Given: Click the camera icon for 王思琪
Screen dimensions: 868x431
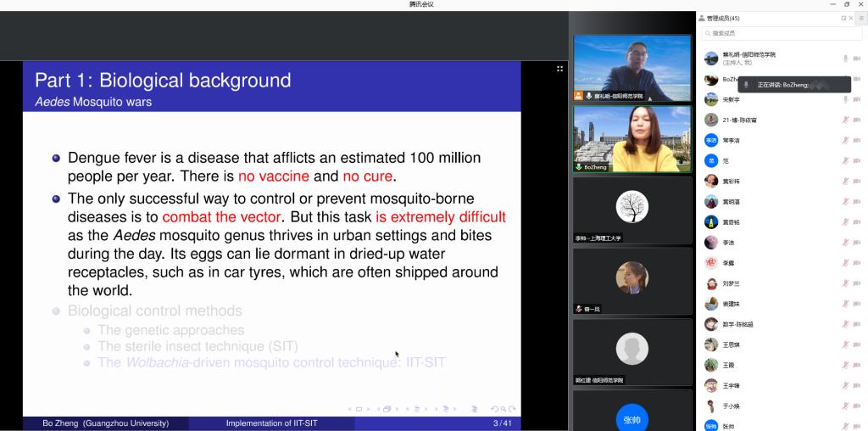Looking at the screenshot, I should [x=857, y=344].
